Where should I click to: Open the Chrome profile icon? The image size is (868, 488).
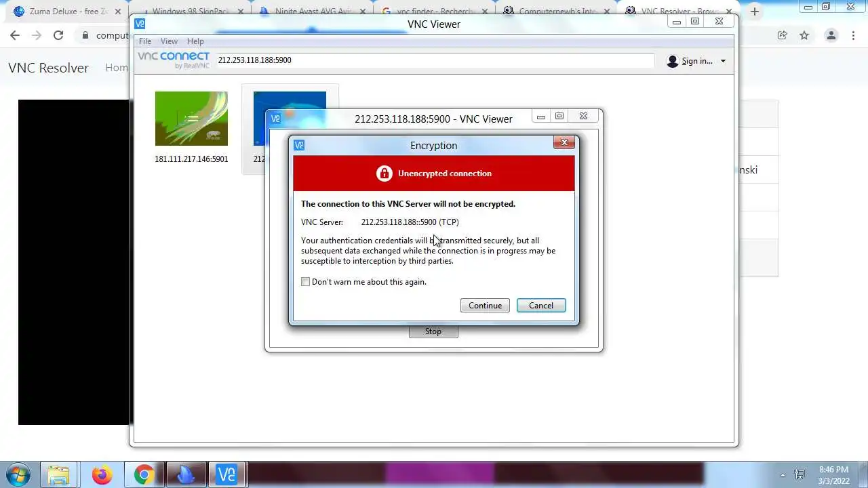(x=831, y=35)
